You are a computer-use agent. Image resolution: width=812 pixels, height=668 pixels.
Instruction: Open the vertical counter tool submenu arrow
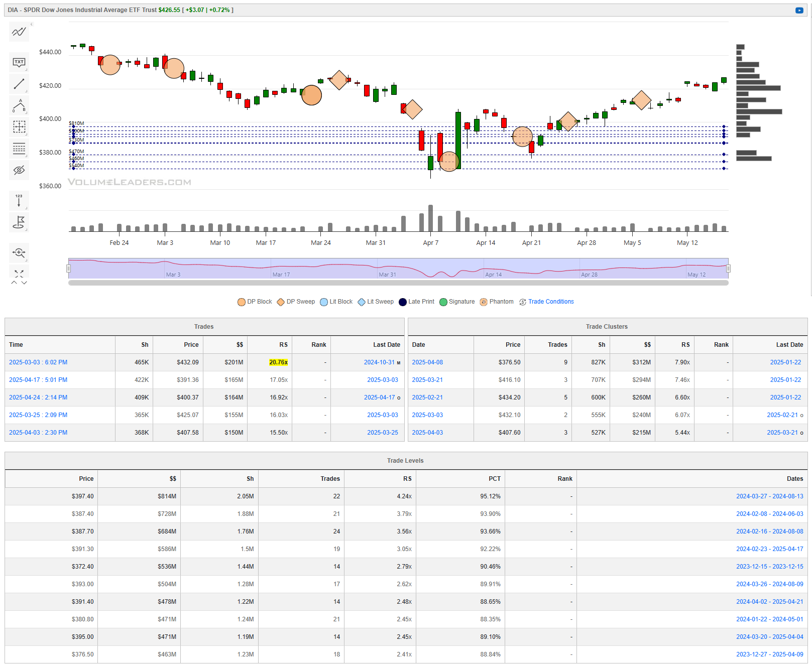tap(27, 208)
